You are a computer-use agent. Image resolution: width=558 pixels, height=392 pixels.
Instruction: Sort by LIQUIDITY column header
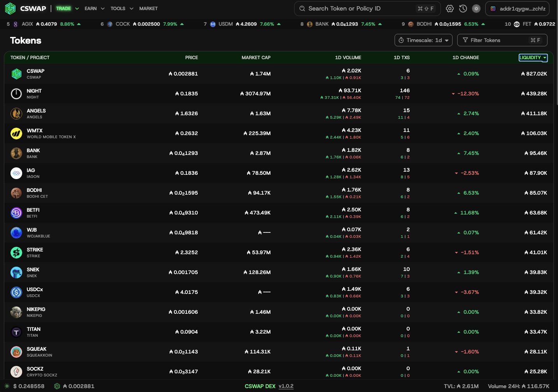coord(533,58)
